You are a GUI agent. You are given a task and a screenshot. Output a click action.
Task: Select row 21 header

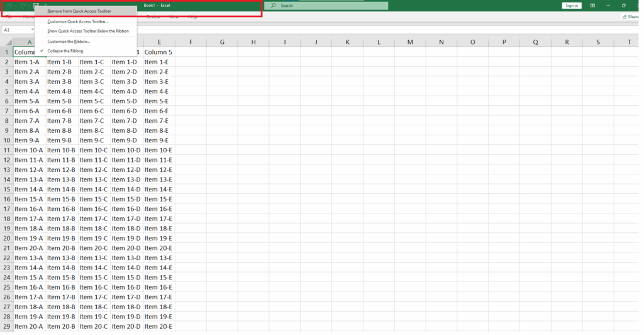pos(6,248)
